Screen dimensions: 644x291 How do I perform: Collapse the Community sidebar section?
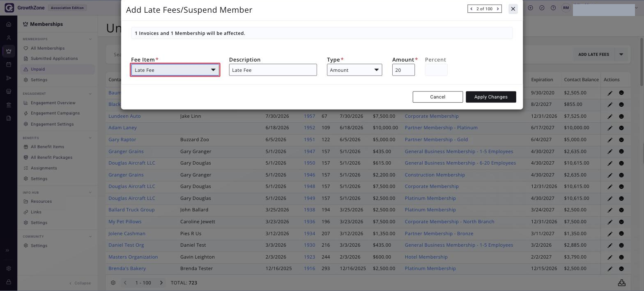[x=90, y=236]
